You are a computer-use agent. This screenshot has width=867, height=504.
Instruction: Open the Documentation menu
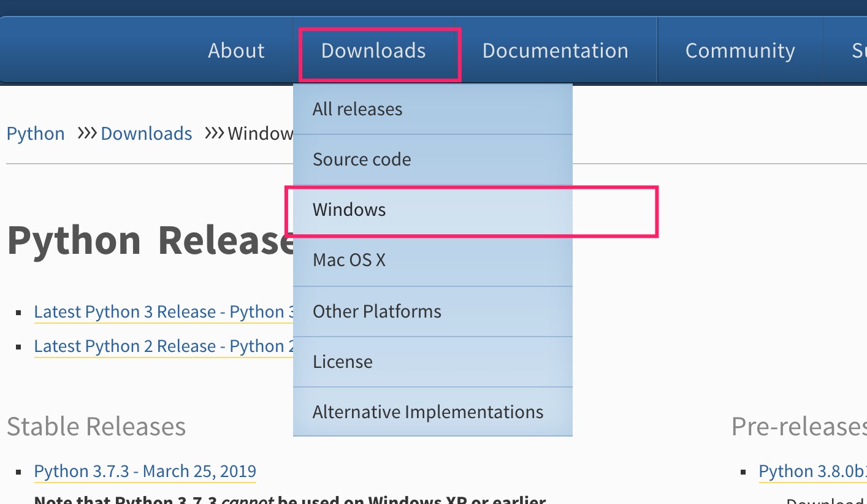coord(554,50)
